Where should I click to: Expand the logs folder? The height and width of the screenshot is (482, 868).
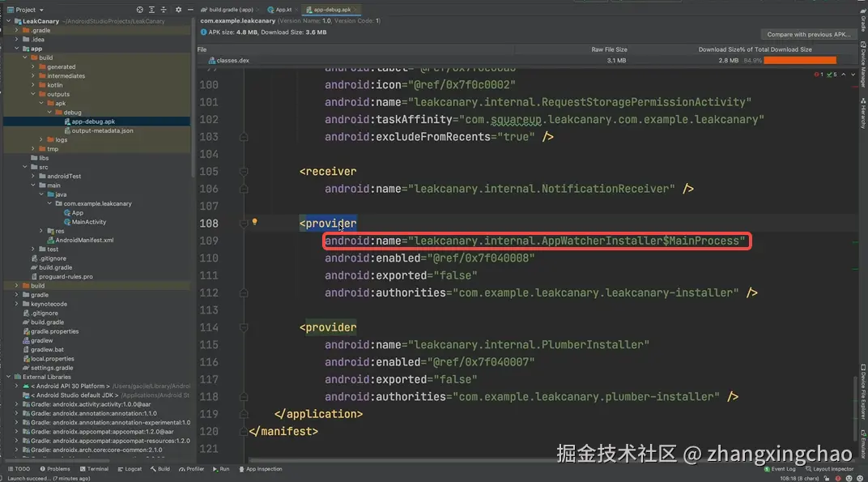(x=41, y=139)
